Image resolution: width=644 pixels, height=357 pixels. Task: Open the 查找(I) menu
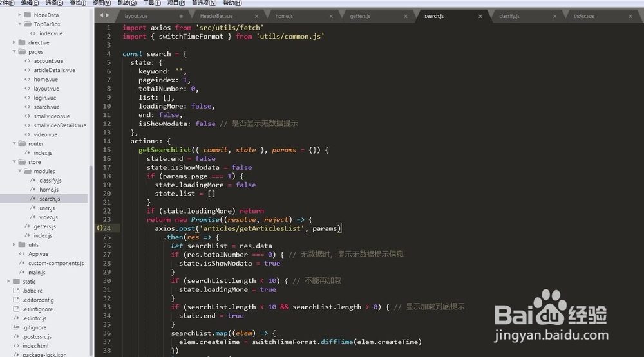click(78, 3)
